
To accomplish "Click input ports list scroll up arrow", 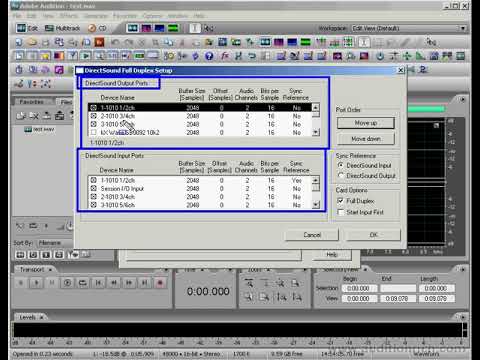I will pos(315,180).
